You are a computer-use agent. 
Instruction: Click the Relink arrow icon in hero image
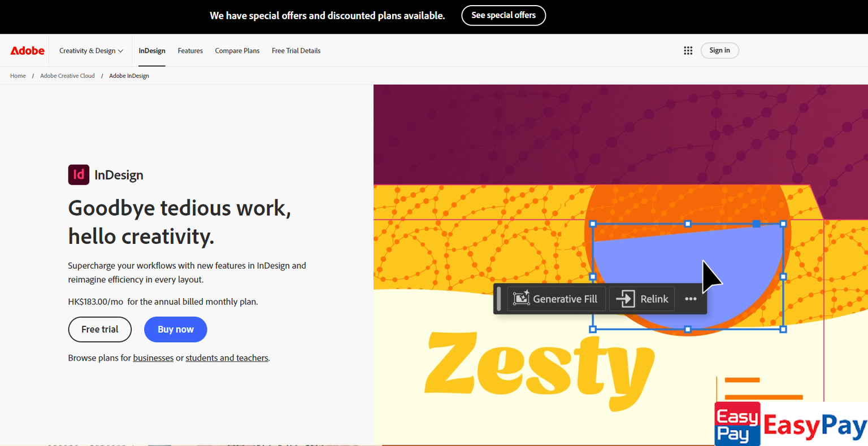point(625,299)
